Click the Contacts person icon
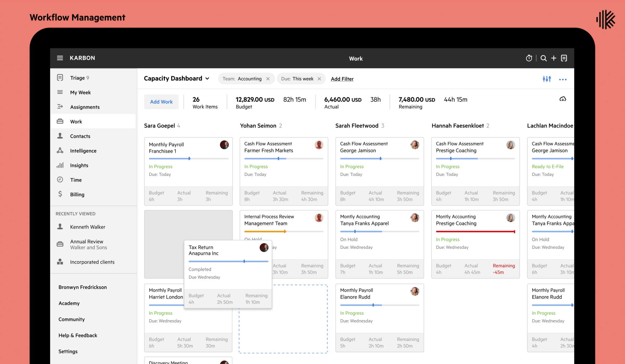 60,136
